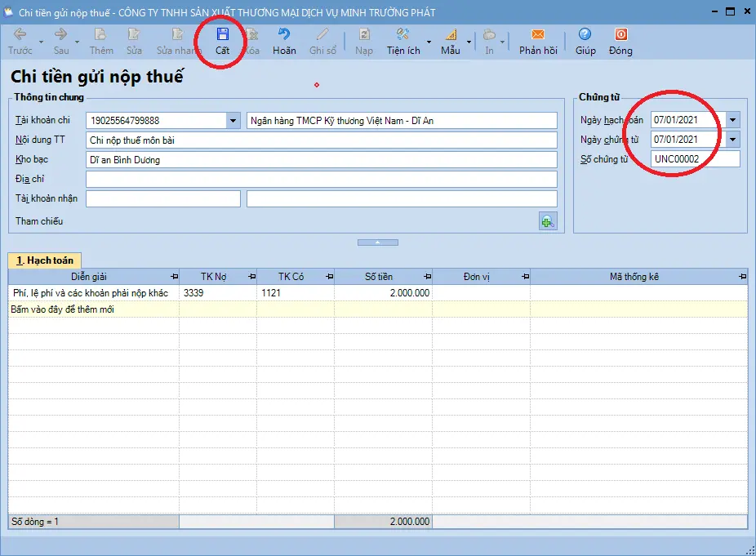Open the Ngày chứng từ date dropdown
The width and height of the screenshot is (756, 556).
point(732,140)
